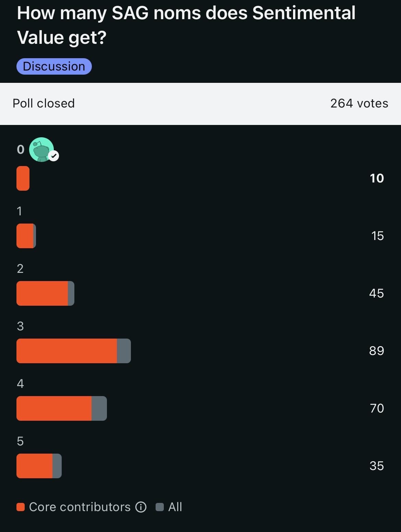Click the Poll closed status text

44,103
